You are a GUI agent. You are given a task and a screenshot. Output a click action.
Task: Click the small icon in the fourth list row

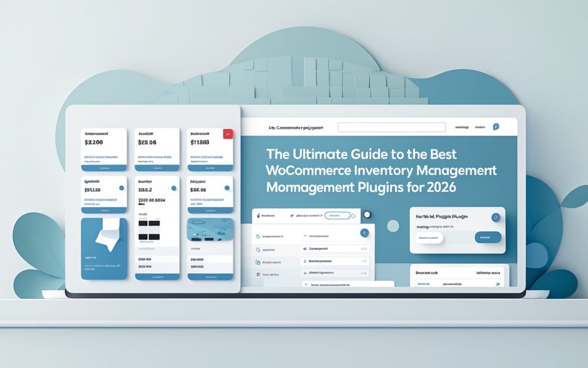click(x=305, y=273)
